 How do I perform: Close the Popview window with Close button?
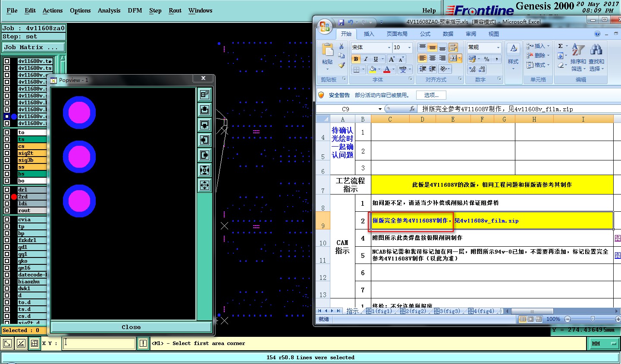pyautogui.click(x=131, y=327)
